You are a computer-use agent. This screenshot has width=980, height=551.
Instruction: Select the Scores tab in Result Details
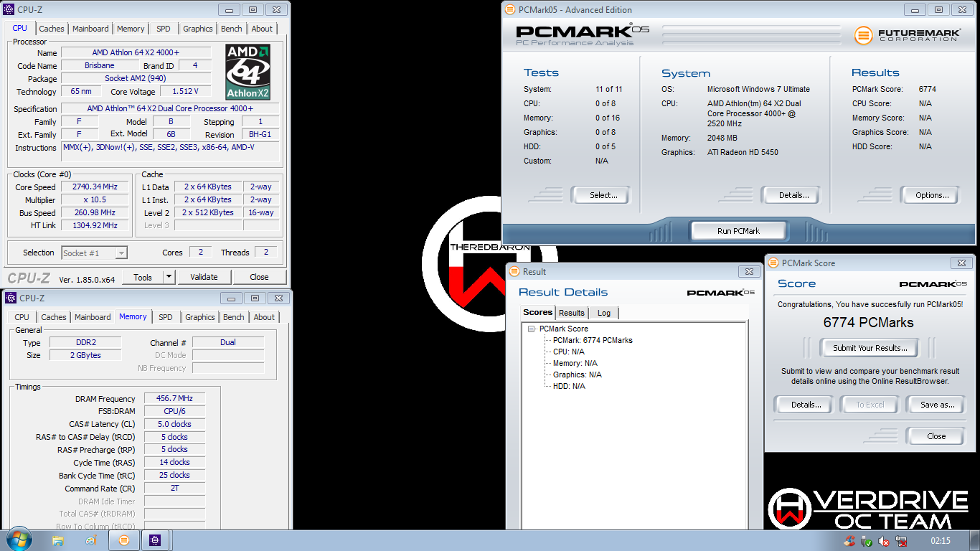pos(538,312)
